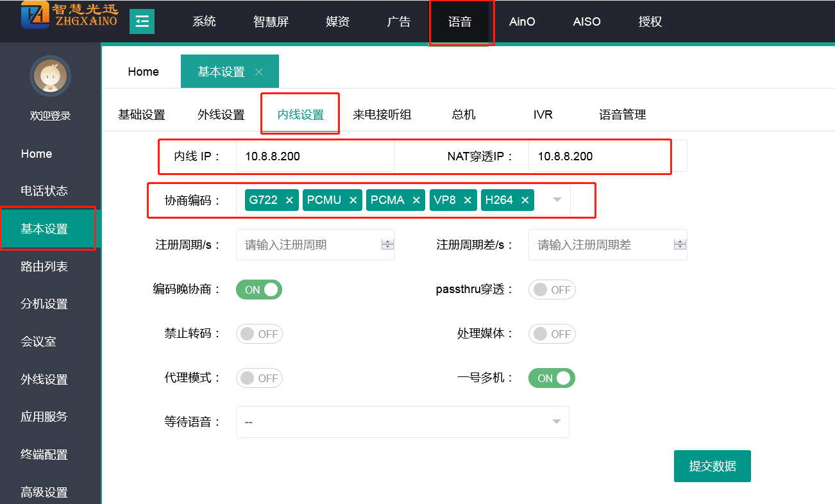Click the 提交数据 button

(712, 466)
